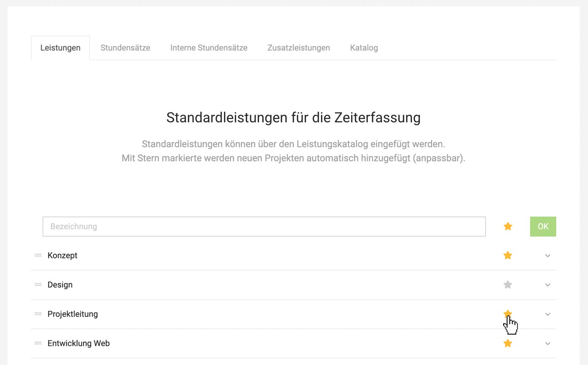Confirm with the green OK button
Viewport: 588px width, 365px height.
click(x=543, y=227)
